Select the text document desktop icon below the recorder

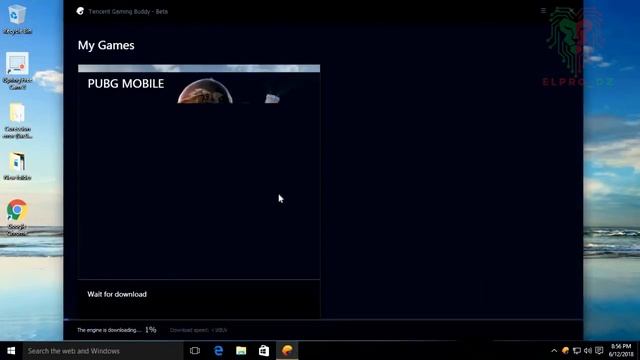coord(17,121)
